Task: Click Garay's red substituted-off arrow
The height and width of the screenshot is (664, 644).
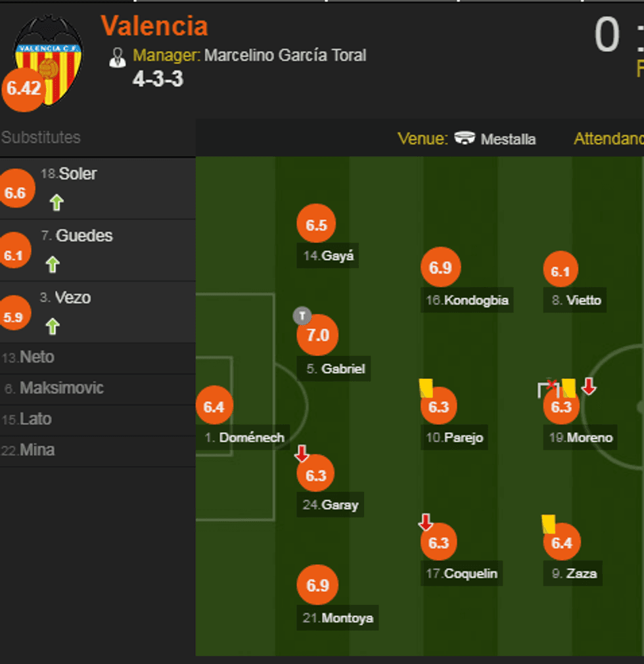Action: point(302,453)
